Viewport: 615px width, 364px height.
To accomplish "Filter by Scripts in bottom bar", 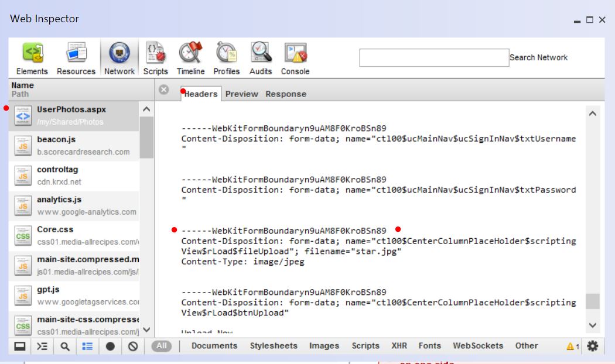I will [365, 346].
